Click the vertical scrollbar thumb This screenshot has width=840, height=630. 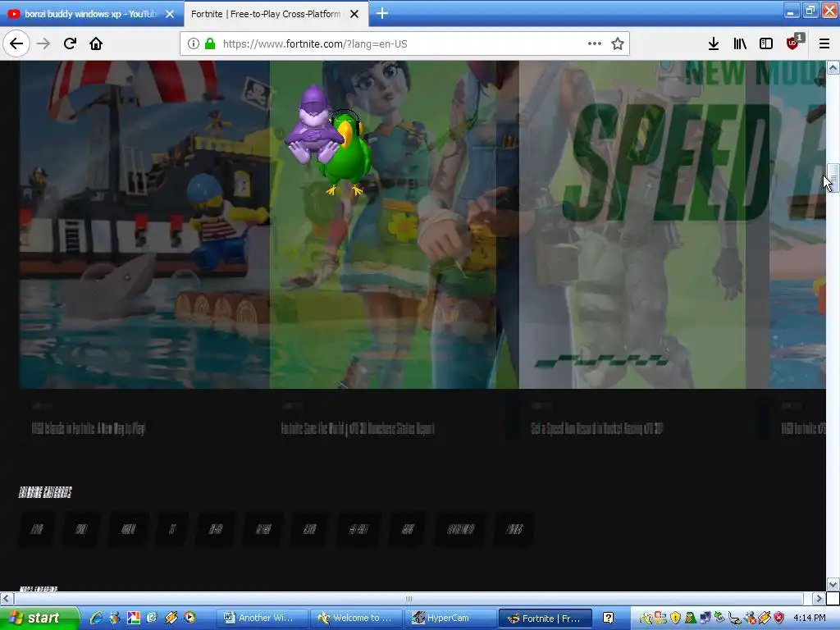click(x=833, y=178)
